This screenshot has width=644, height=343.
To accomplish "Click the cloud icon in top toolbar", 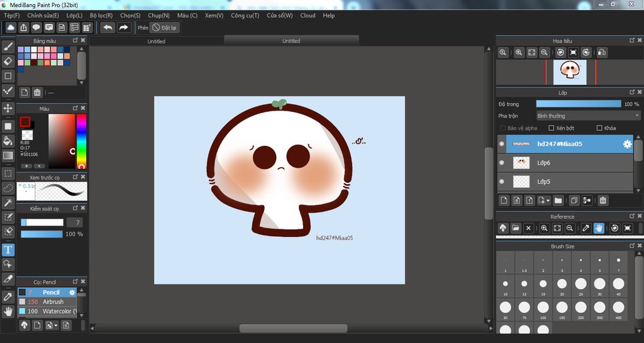I will tap(11, 28).
